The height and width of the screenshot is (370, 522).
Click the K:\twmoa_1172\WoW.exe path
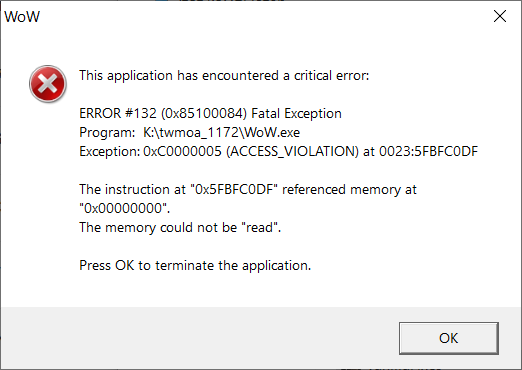click(x=222, y=133)
